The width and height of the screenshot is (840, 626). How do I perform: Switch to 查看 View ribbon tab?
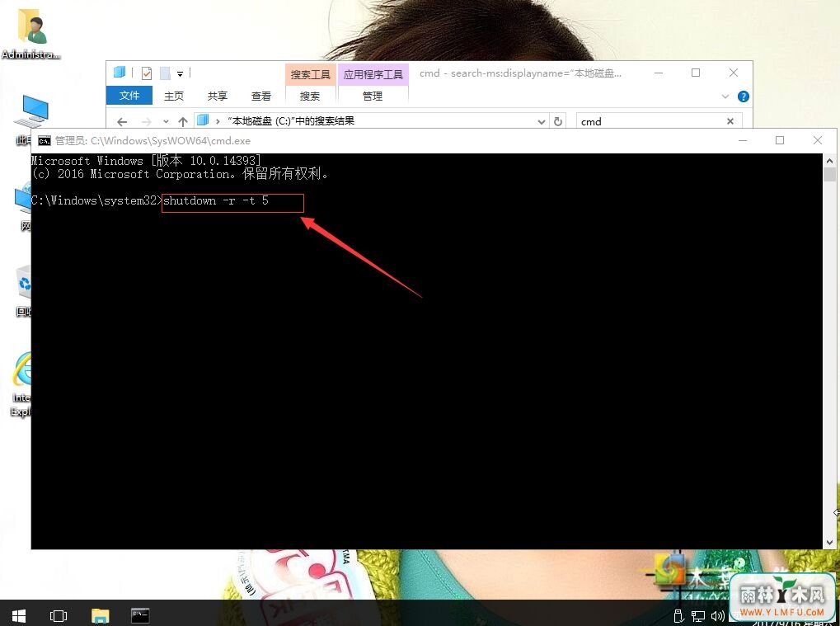point(260,96)
